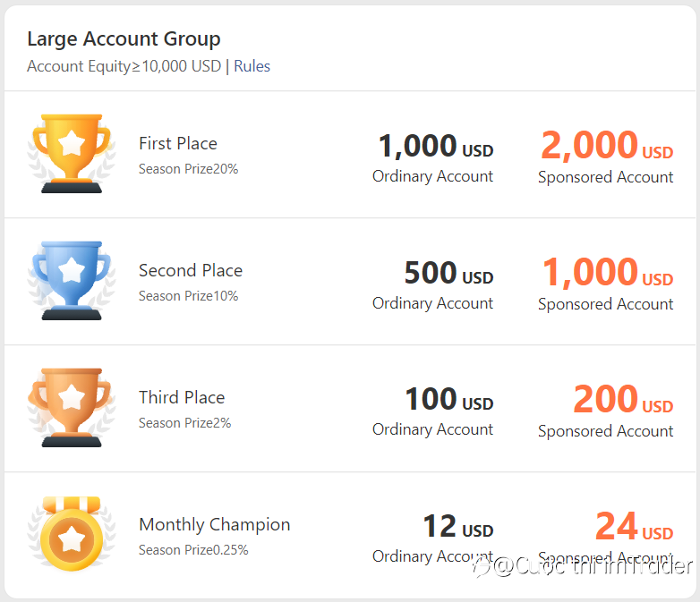Select the Large Account Group heading
Viewport: 700px width, 602px height.
coord(124,38)
